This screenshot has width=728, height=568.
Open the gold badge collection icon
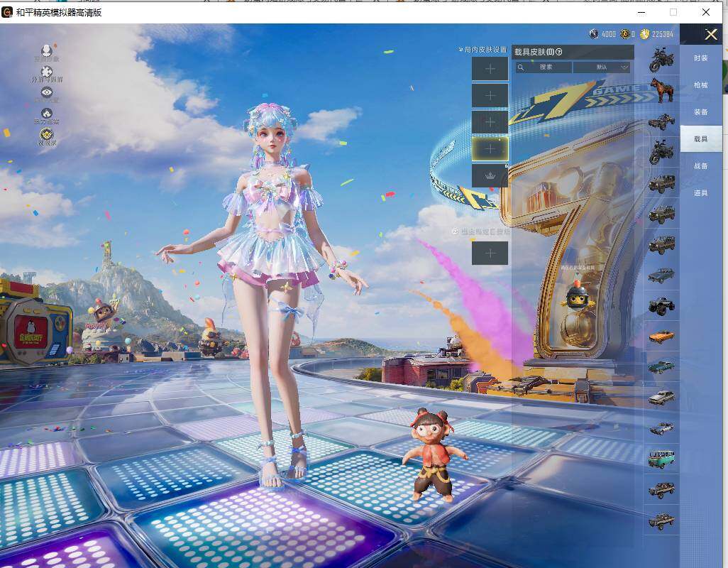coord(46,135)
